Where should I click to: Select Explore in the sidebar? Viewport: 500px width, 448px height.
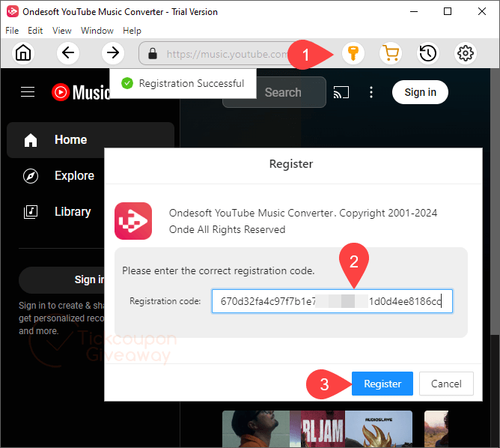[74, 176]
